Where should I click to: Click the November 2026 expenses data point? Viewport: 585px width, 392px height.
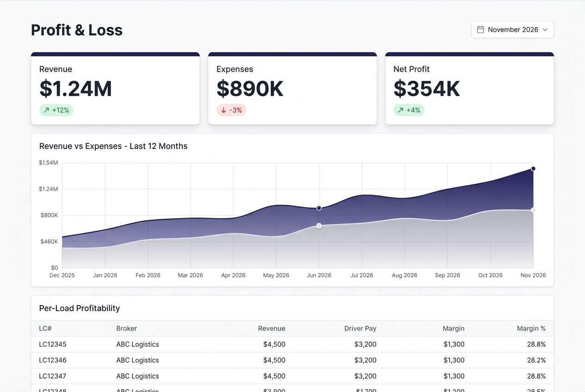click(x=533, y=210)
